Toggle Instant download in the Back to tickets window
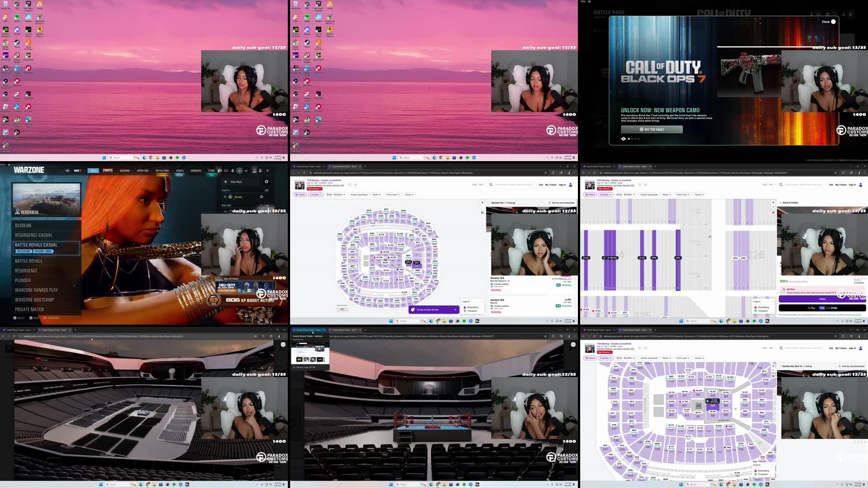The width and height of the screenshot is (868, 488). (x=649, y=194)
